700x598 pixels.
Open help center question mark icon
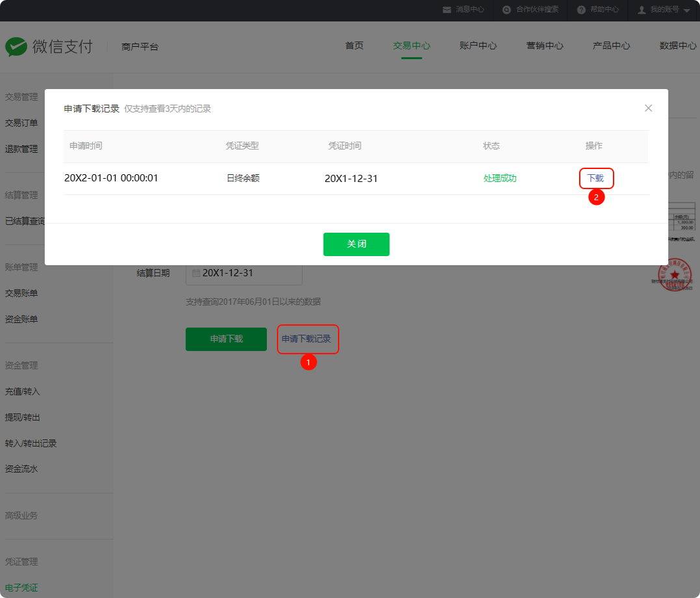[581, 10]
